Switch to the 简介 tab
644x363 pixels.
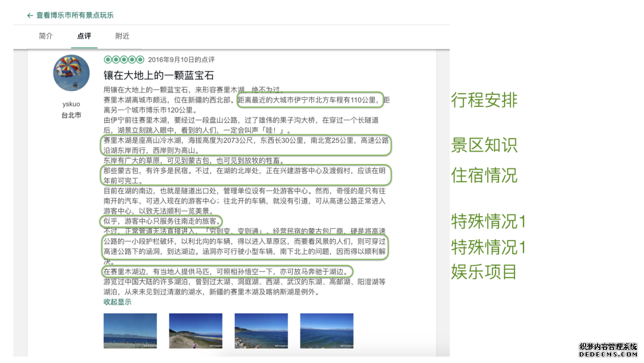[x=46, y=36]
